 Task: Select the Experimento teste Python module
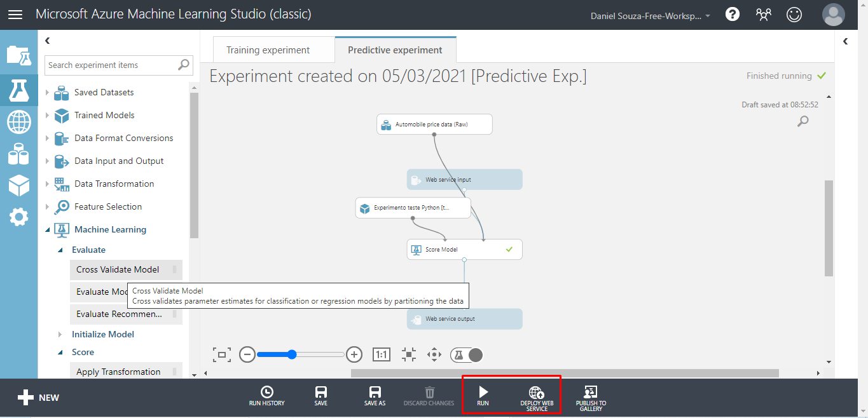(x=413, y=208)
